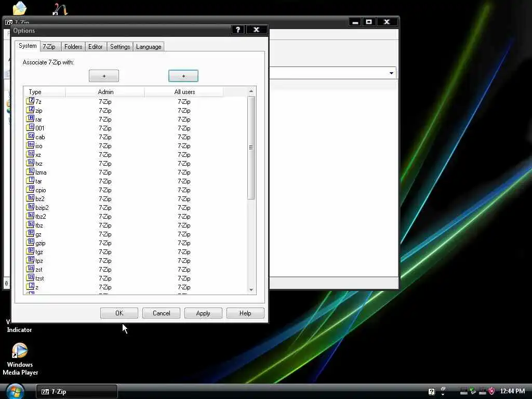The height and width of the screenshot is (399, 532).
Task: Click the question mark button in Options title bar
Action: pyautogui.click(x=238, y=30)
